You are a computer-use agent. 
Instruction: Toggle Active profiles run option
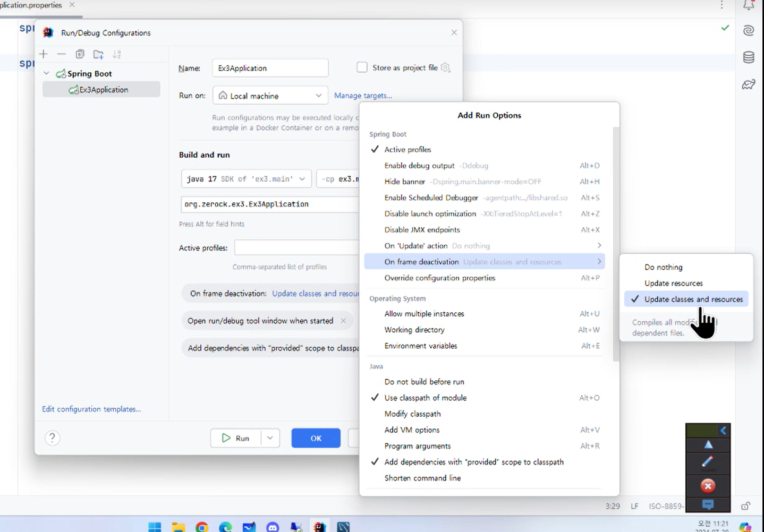point(485,150)
